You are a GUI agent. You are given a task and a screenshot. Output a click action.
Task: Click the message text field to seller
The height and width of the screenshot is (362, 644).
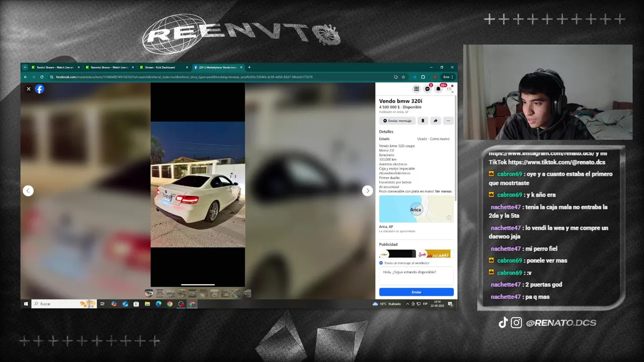[416, 276]
